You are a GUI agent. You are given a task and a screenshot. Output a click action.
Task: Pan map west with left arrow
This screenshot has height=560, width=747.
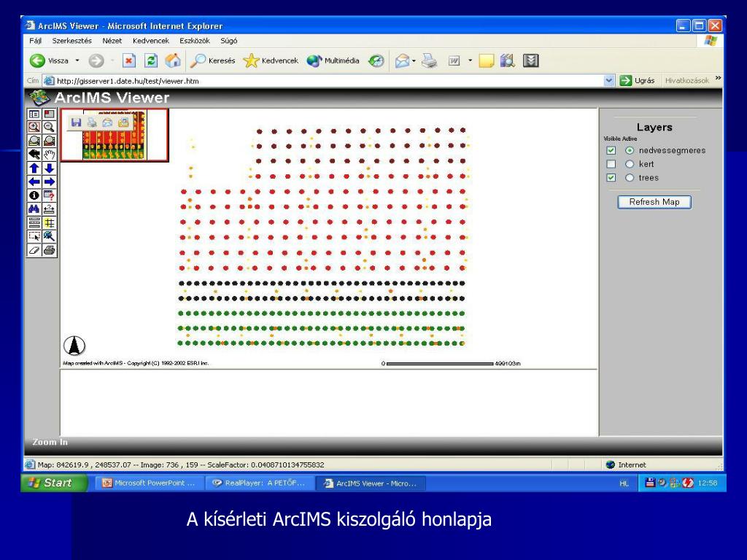[34, 182]
